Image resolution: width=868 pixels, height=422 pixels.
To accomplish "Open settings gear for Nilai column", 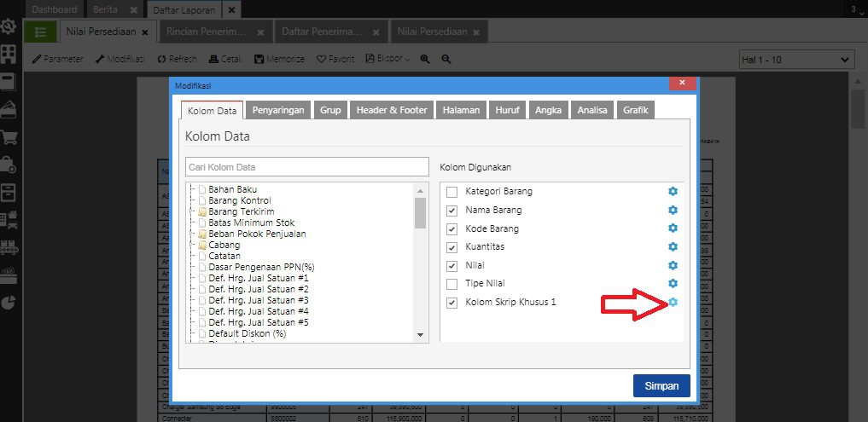I will pos(673,265).
